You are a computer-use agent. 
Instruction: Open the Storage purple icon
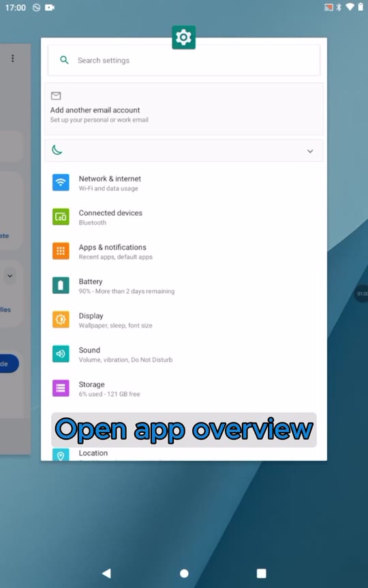61,388
